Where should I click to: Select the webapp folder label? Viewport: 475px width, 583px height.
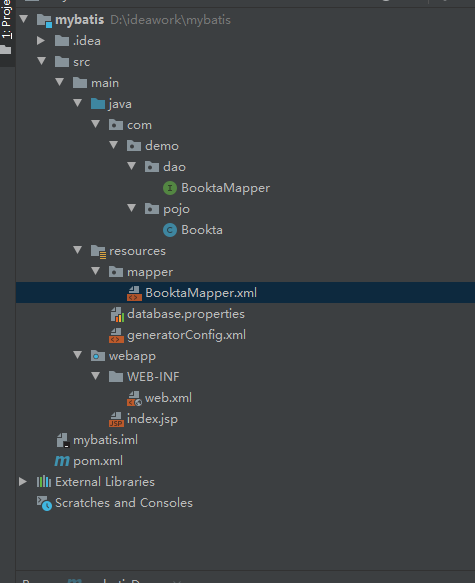tap(132, 356)
